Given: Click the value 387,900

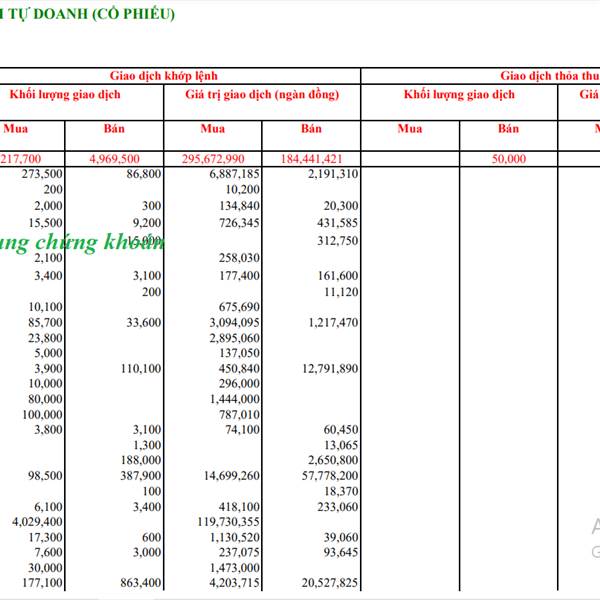Looking at the screenshot, I should point(141,476).
